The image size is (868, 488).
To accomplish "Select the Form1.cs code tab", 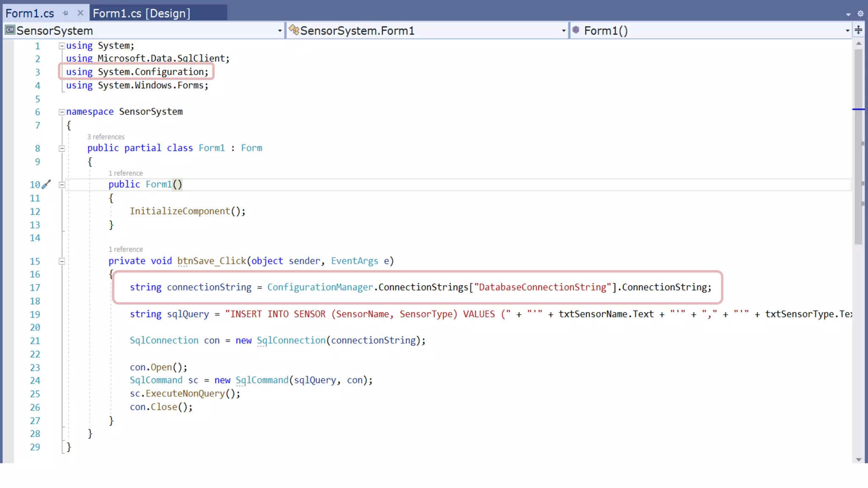I will (30, 13).
